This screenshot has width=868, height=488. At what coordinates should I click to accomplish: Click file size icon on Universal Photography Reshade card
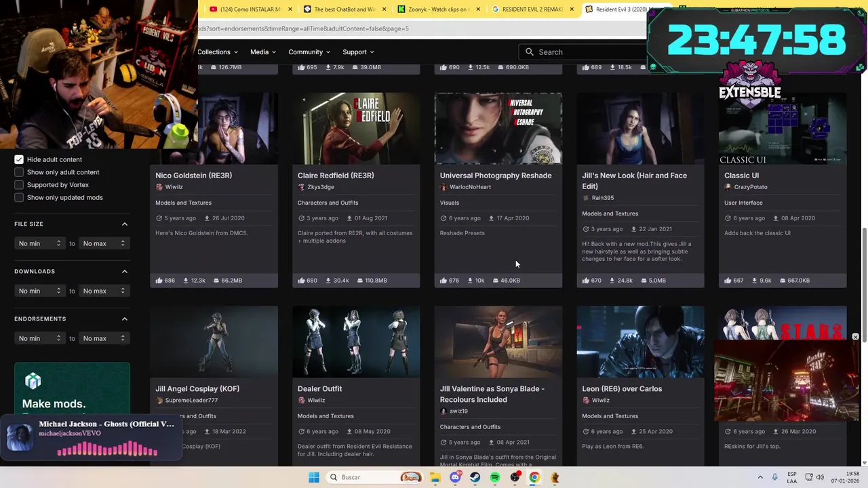click(x=496, y=280)
